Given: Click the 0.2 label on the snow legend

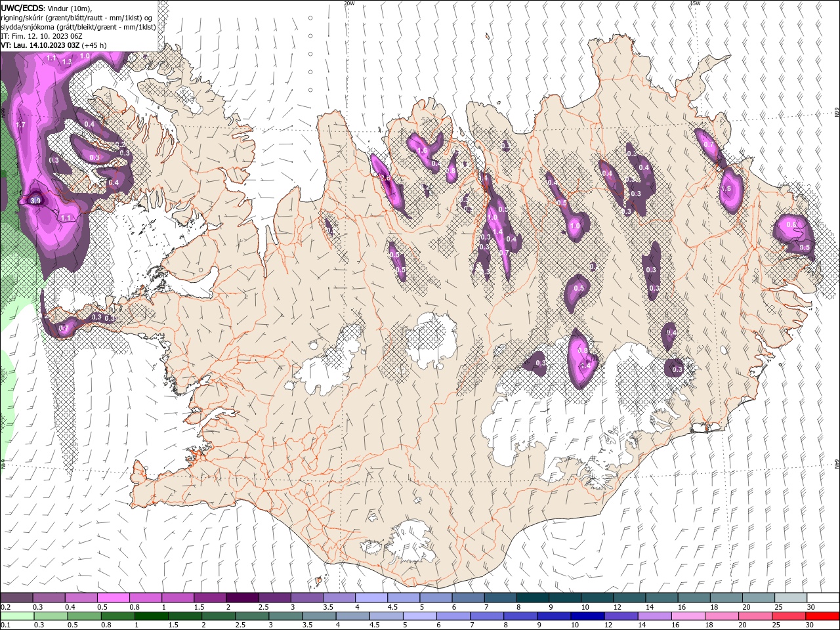Looking at the screenshot, I should [5, 607].
